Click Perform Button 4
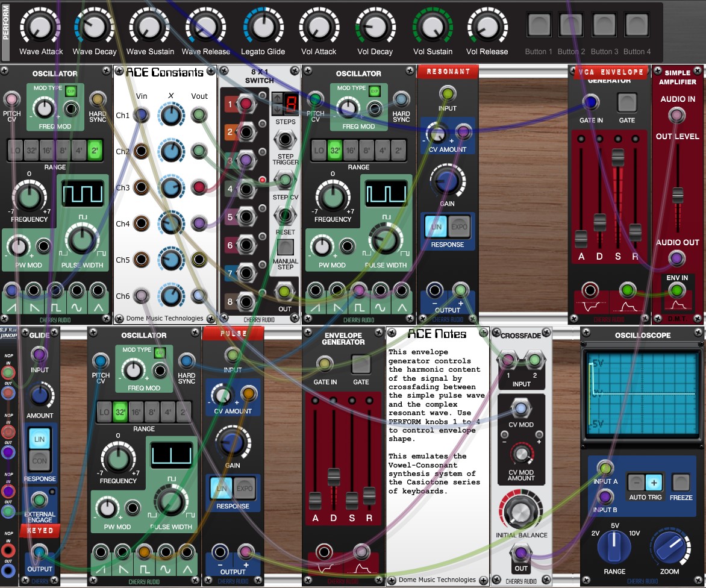The height and width of the screenshot is (588, 706). [x=636, y=25]
